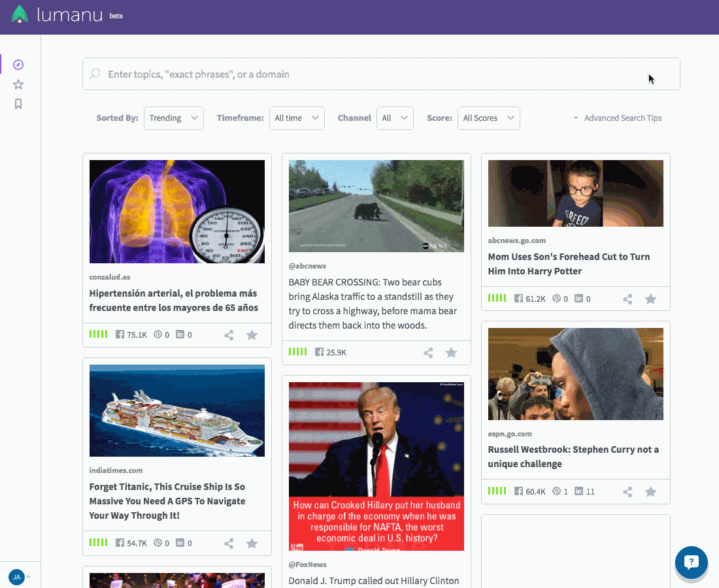Viewport: 719px width, 588px height.
Task: Click the indiatimes.com source label
Action: (x=116, y=470)
